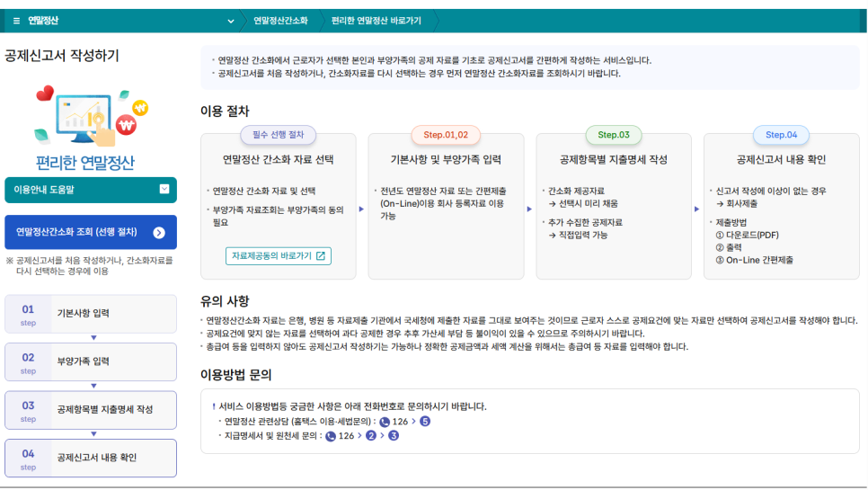Click ① 다운로드(PDF) text
Image resolution: width=868 pixels, height=490 pixels.
748,236
